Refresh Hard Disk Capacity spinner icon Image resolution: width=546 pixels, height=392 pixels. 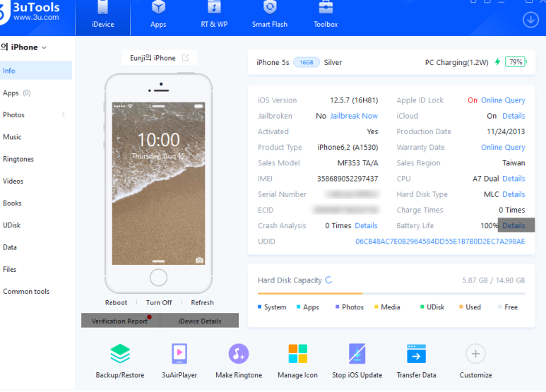(x=328, y=280)
